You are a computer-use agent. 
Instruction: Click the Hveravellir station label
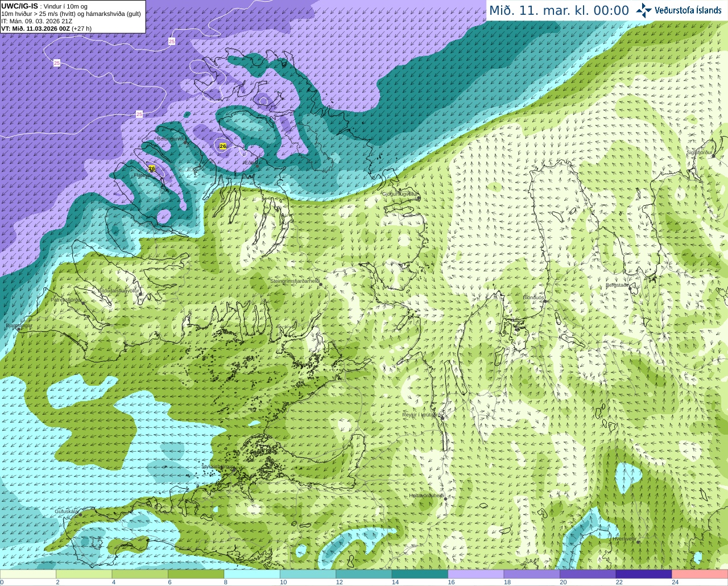(x=624, y=538)
